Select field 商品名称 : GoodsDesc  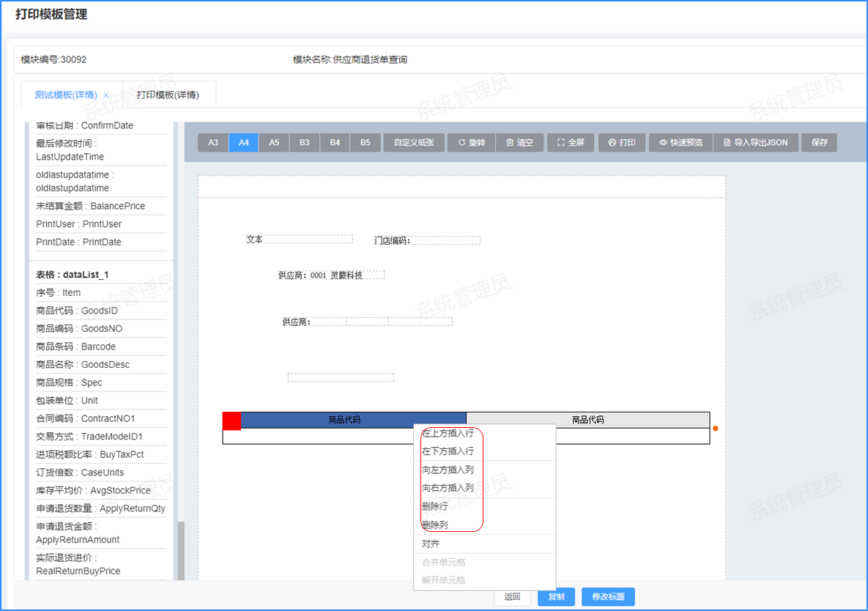(101, 365)
